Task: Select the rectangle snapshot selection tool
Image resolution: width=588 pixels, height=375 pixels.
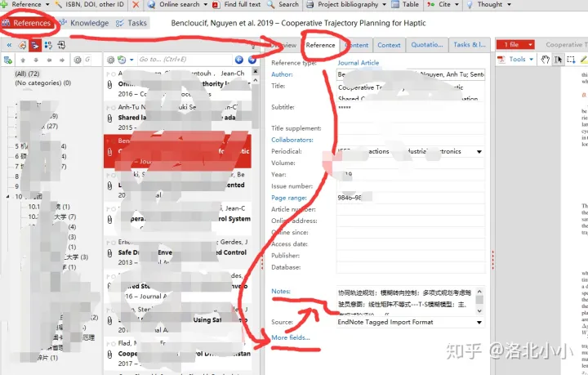Action: click(x=571, y=60)
